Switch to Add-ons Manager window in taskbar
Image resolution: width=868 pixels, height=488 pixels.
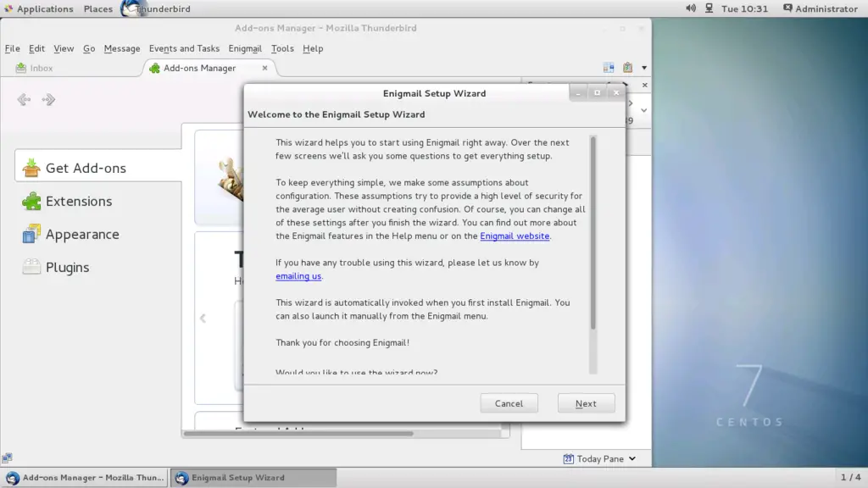pyautogui.click(x=85, y=478)
